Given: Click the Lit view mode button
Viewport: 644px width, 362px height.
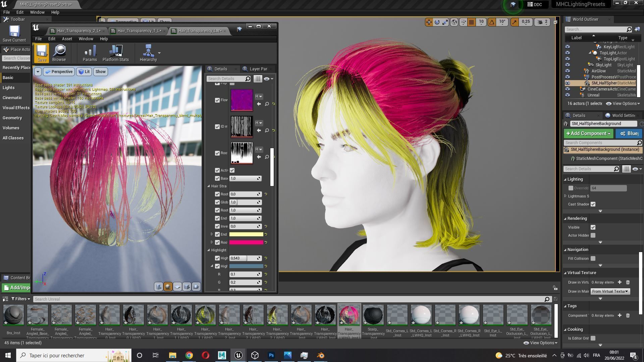Looking at the screenshot, I should coord(84,72).
